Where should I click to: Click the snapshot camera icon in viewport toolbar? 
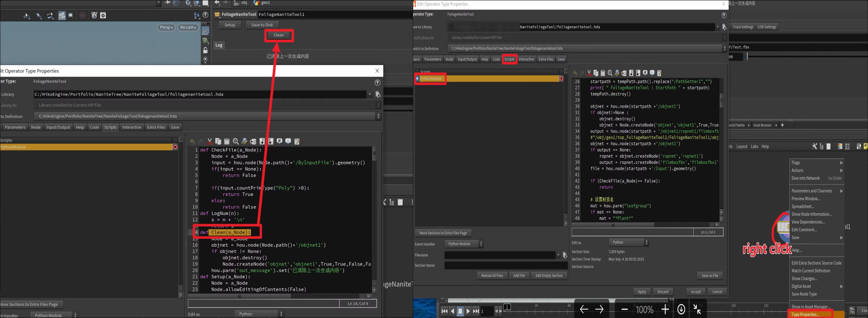pyautogui.click(x=94, y=15)
